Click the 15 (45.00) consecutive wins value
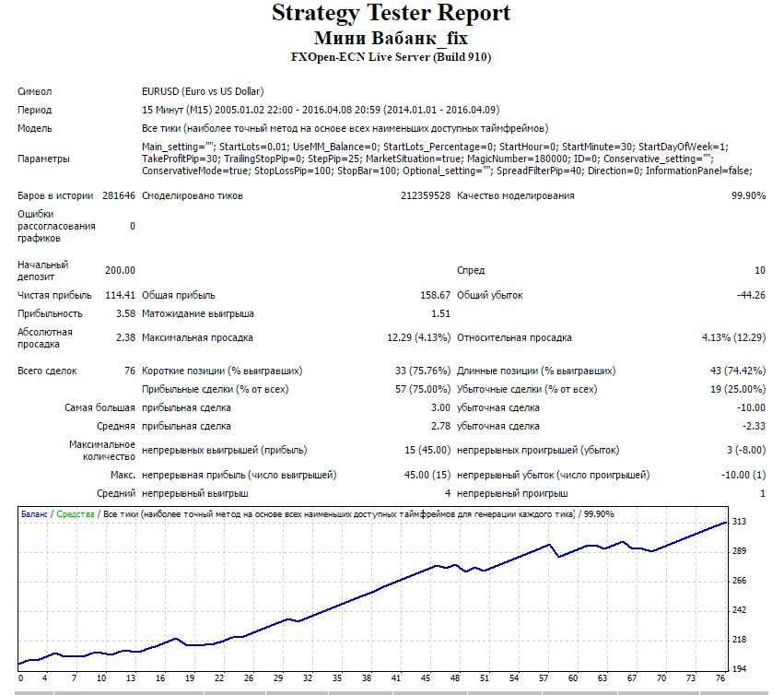 click(427, 451)
